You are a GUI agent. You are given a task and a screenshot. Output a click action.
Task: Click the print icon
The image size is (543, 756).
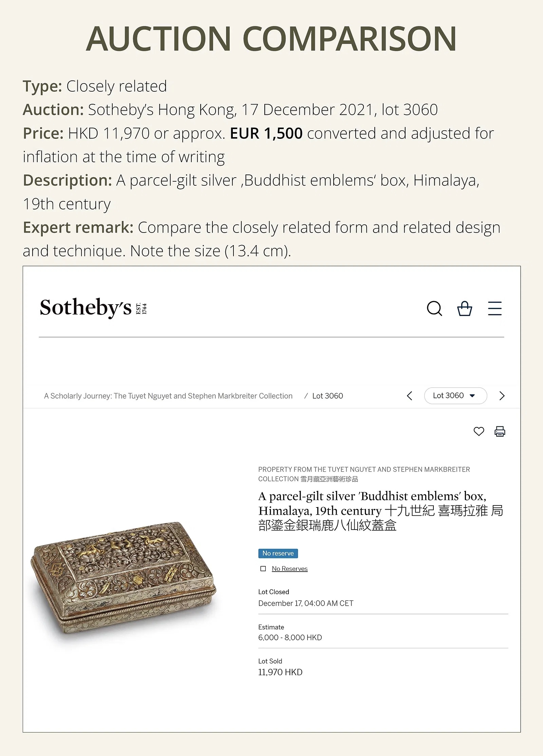tap(500, 431)
